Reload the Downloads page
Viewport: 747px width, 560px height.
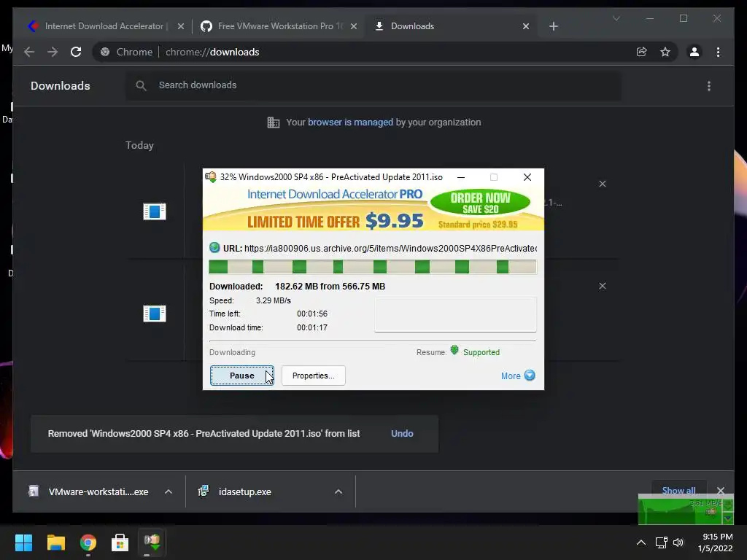click(76, 52)
